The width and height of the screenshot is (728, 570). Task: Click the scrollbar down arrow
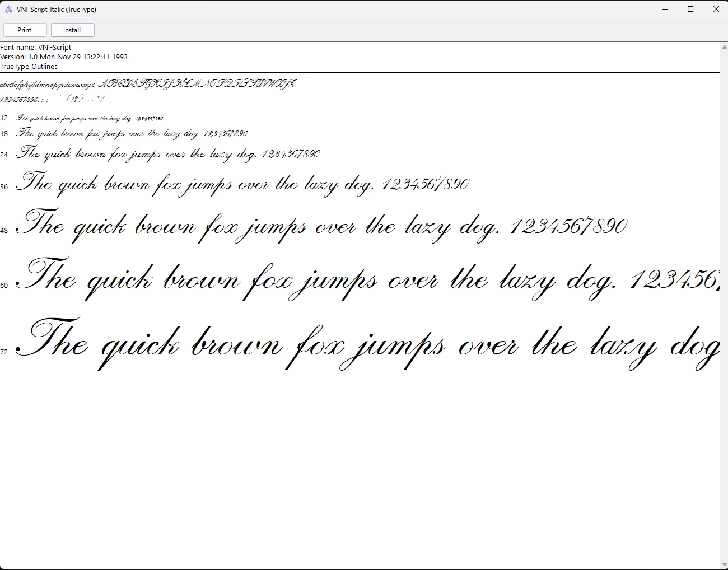click(x=724, y=564)
